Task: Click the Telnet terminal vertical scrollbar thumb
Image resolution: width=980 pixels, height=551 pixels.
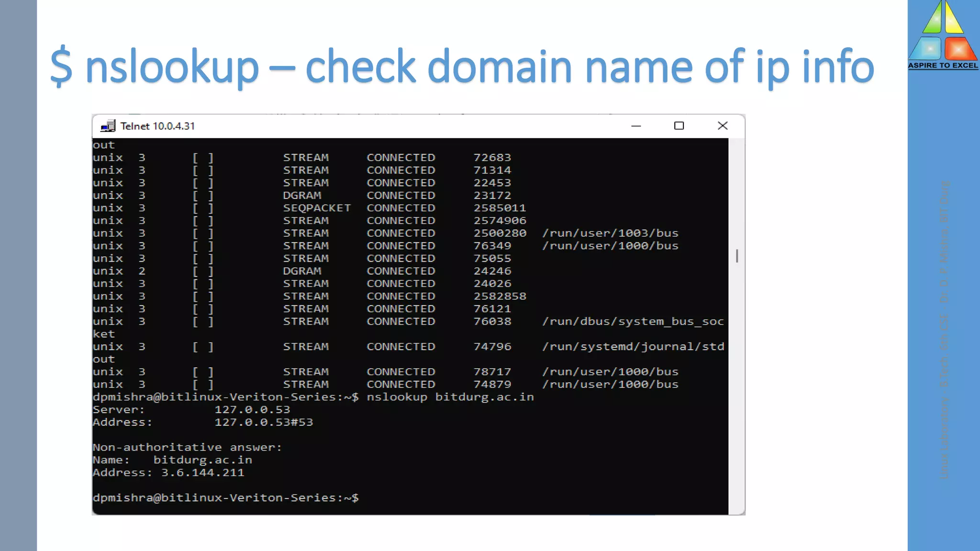Action: point(737,256)
